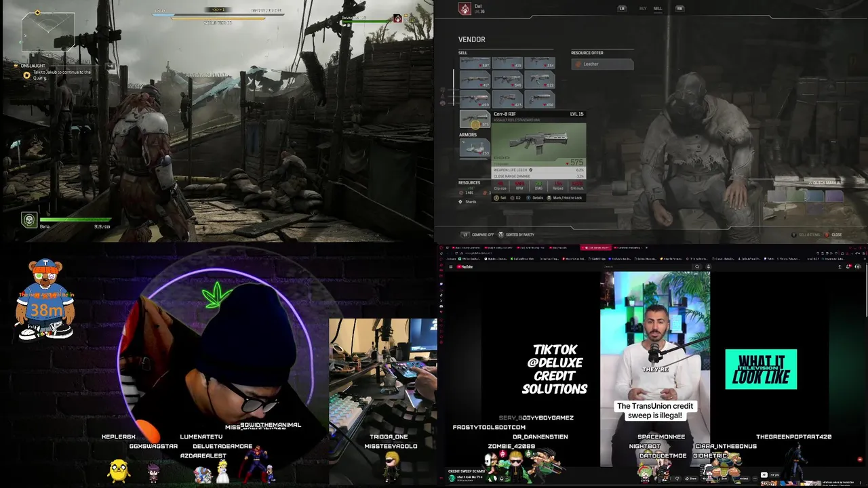Click the THEGREENPOPTART420 name in overlay
This screenshot has height=488, width=868.
click(793, 437)
